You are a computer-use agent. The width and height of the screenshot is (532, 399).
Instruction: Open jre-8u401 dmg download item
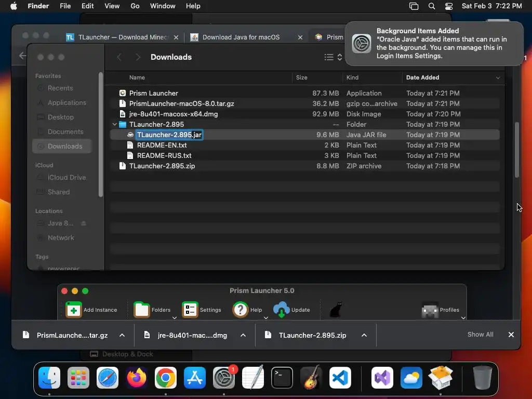[x=186, y=335]
